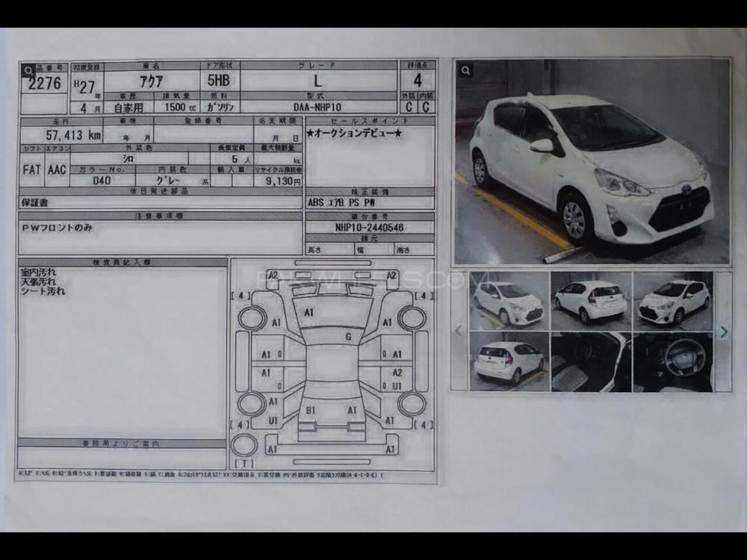This screenshot has height=560, width=747.
Task: Click the chassis number NHP10-2440546
Action: (369, 228)
